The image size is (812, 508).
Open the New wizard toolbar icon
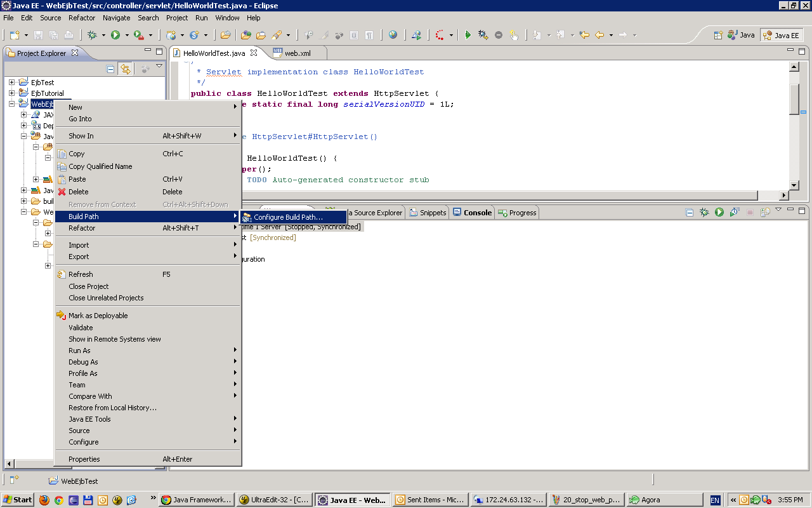(x=14, y=35)
